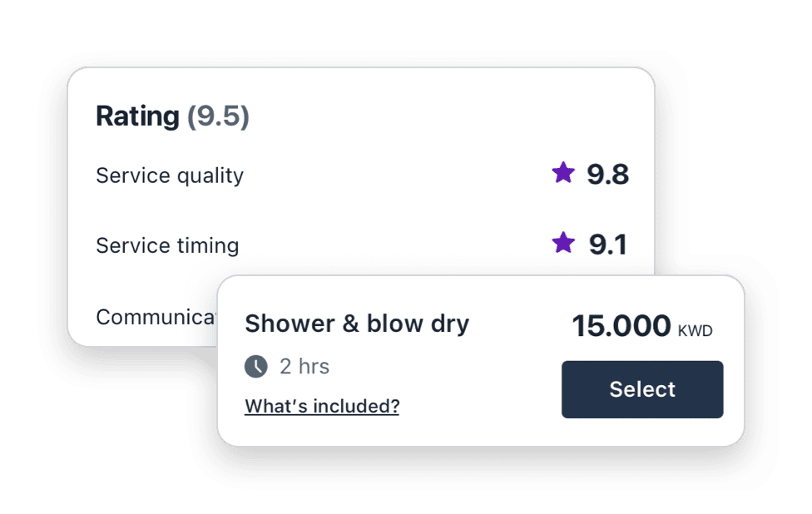
Task: Select the Service quality label
Action: [170, 175]
